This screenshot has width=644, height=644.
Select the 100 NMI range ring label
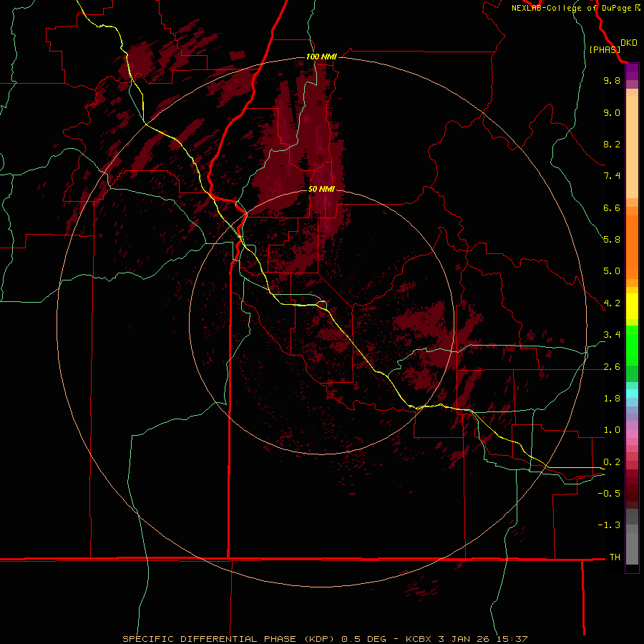coord(321,57)
